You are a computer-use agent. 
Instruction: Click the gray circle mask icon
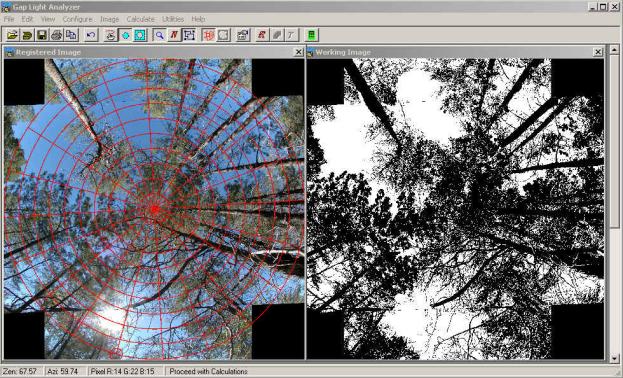[223, 35]
